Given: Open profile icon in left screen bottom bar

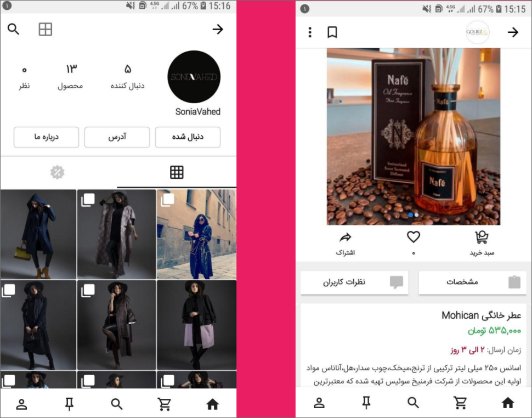Looking at the screenshot, I should [x=22, y=404].
